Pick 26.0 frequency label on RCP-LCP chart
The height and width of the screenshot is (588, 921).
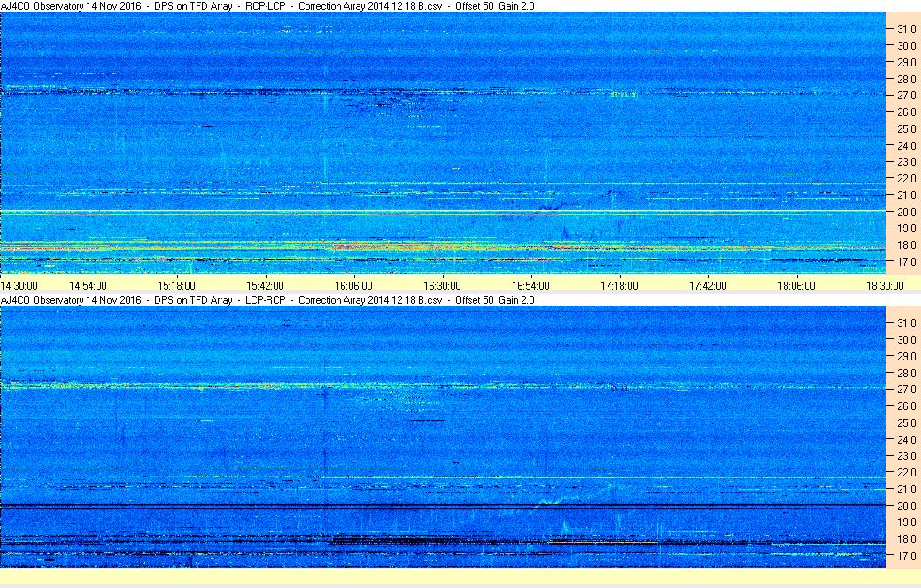[x=906, y=112]
